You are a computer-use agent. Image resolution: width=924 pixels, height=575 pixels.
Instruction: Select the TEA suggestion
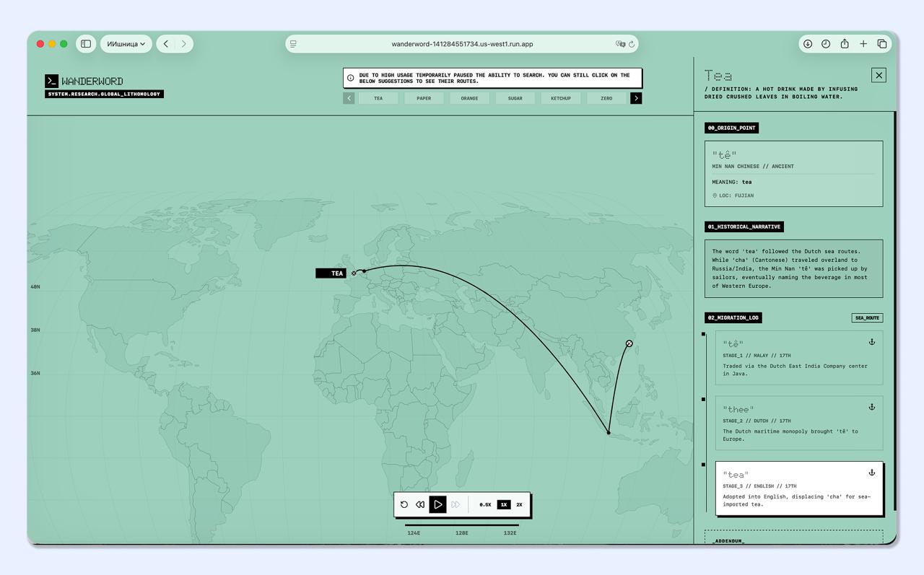click(x=378, y=98)
